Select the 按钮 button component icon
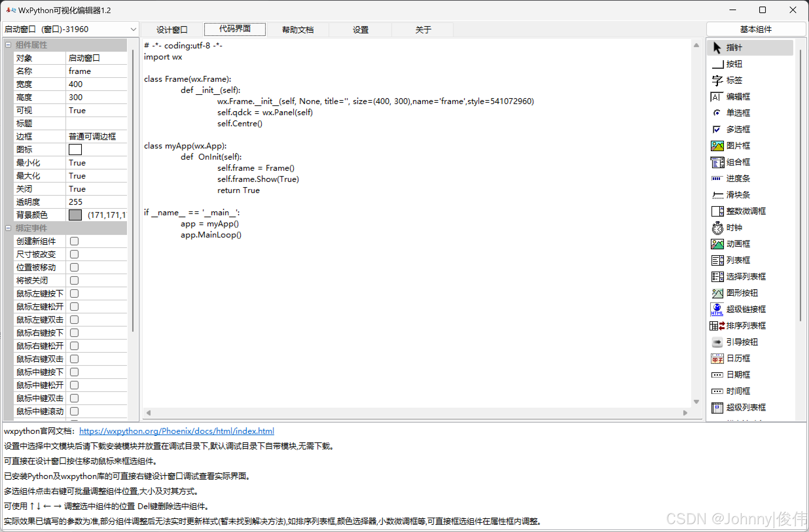 tap(717, 64)
